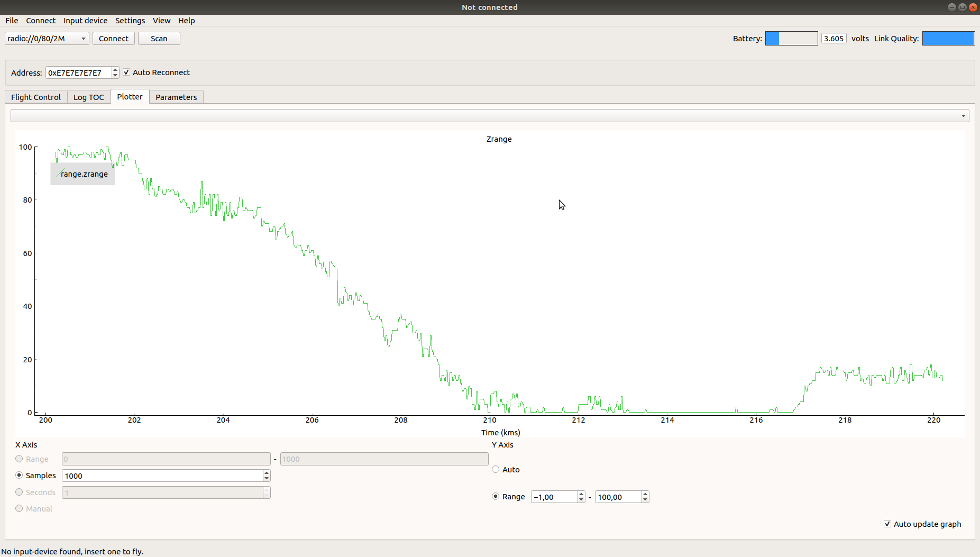Switch to the Flight Control tab

point(36,97)
